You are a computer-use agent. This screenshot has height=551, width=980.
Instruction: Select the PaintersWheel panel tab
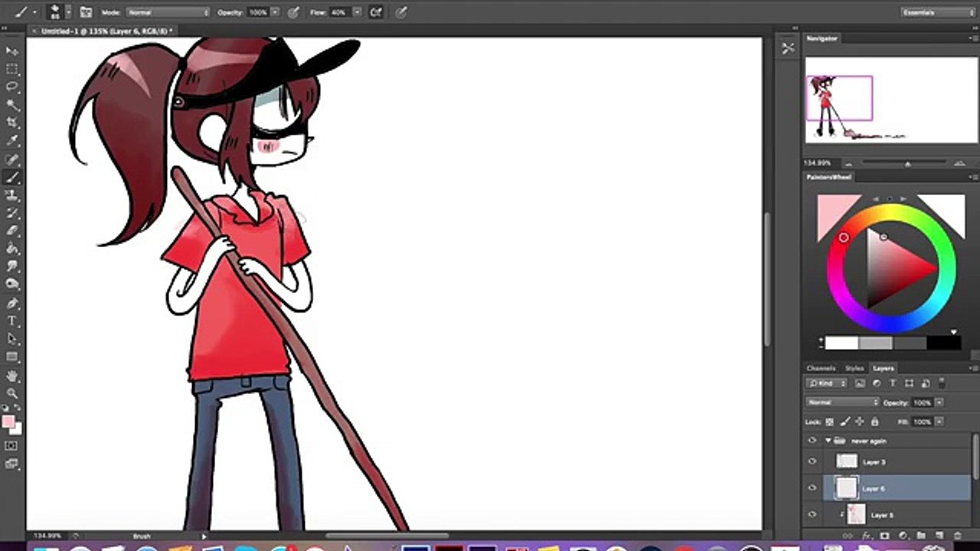(829, 177)
